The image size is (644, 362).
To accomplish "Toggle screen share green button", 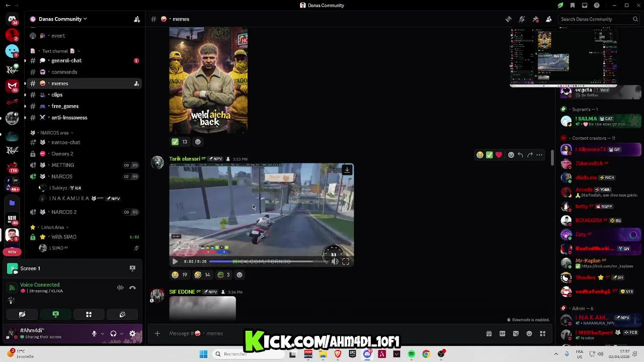I will coord(55,315).
